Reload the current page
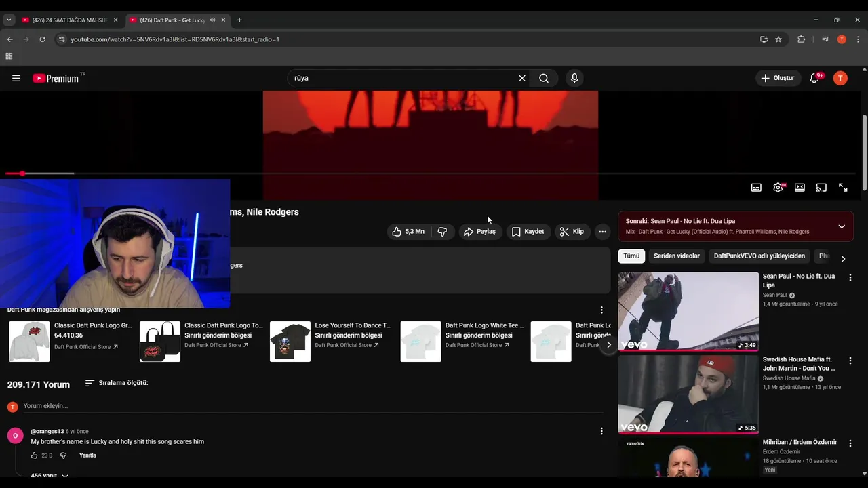Image resolution: width=868 pixels, height=488 pixels. click(42, 39)
